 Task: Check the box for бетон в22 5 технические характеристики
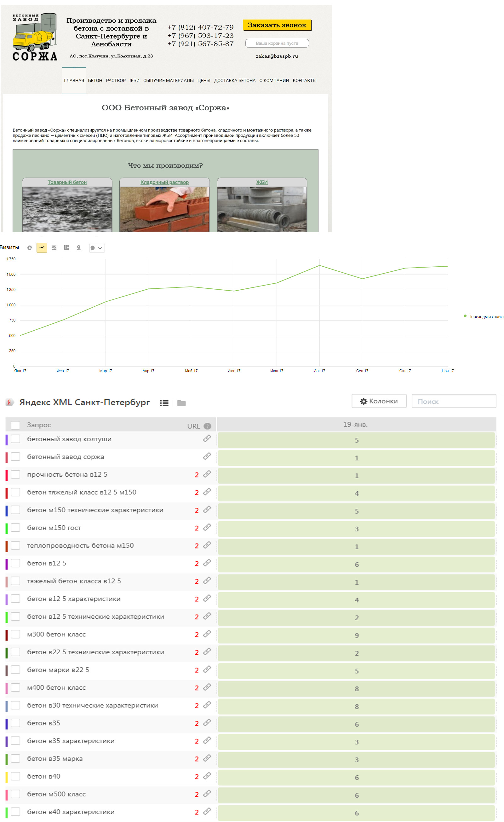click(15, 652)
